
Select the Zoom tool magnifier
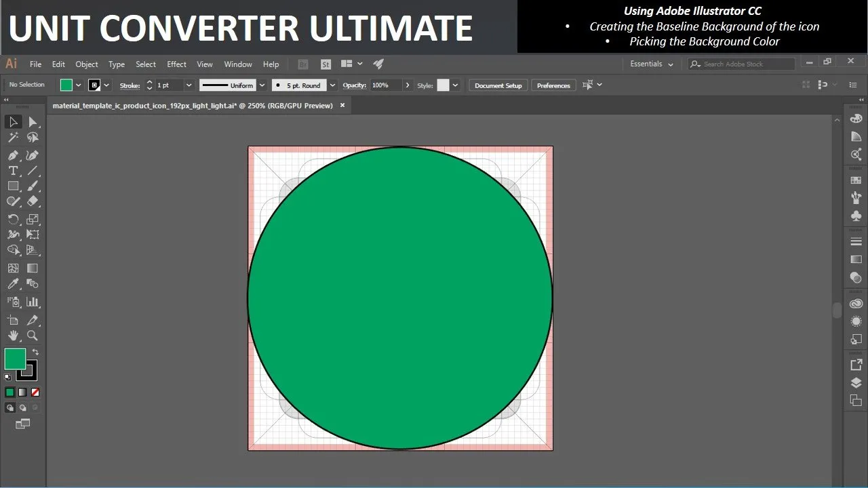click(32, 335)
